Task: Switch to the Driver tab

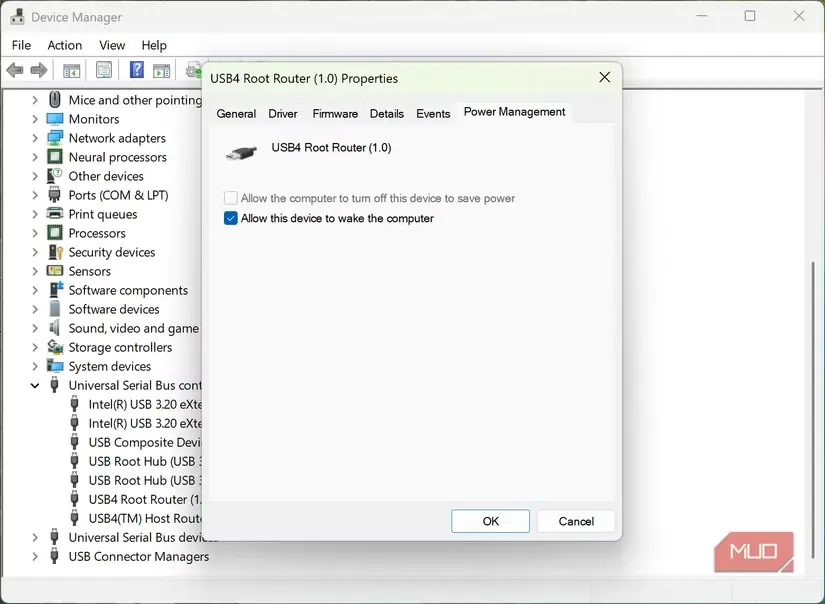Action: pyautogui.click(x=283, y=114)
